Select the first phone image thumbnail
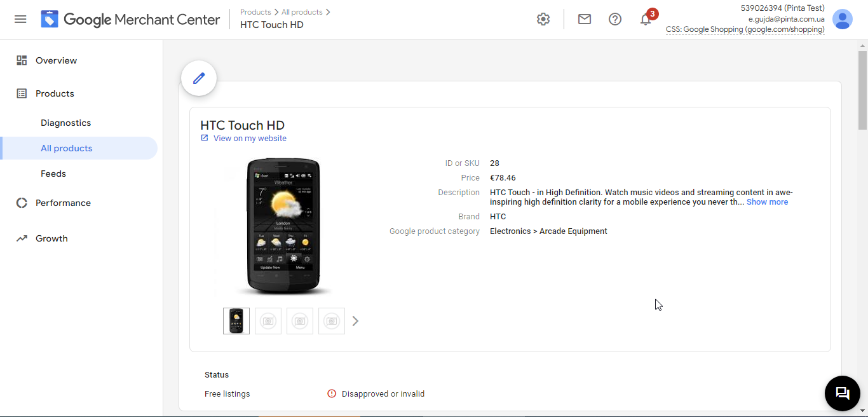Image resolution: width=868 pixels, height=417 pixels. 236,321
